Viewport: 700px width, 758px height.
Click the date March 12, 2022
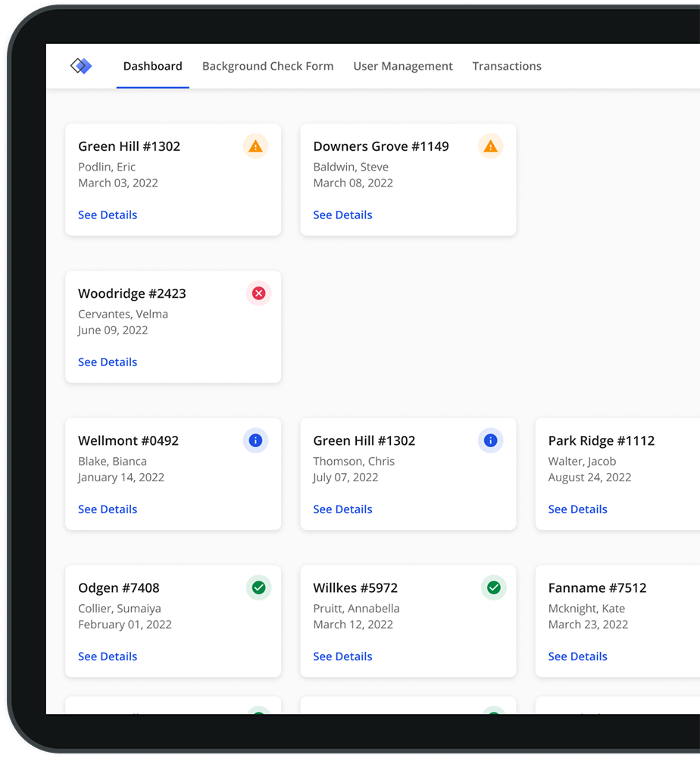coord(353,625)
